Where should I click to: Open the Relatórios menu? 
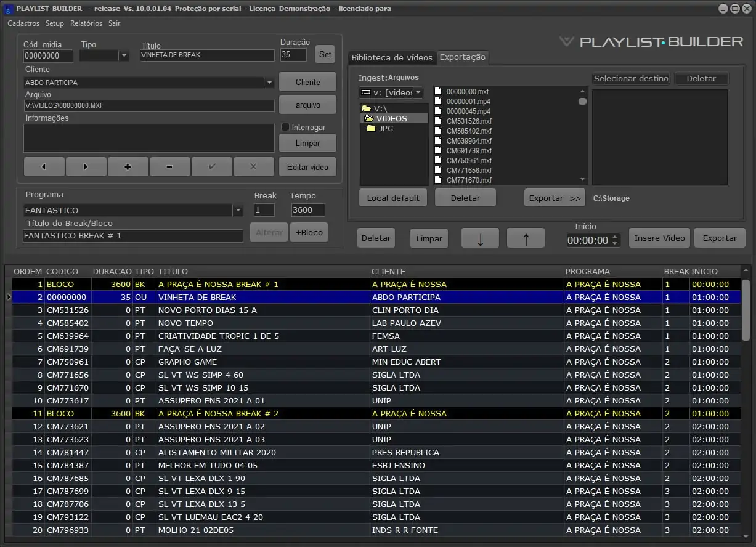point(86,23)
